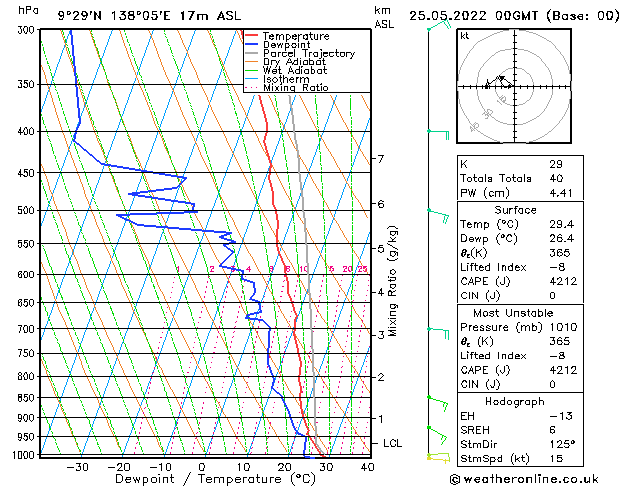629x486 pixels.
Task: Click the 'km ASL' unit label
Action: (x=384, y=17)
